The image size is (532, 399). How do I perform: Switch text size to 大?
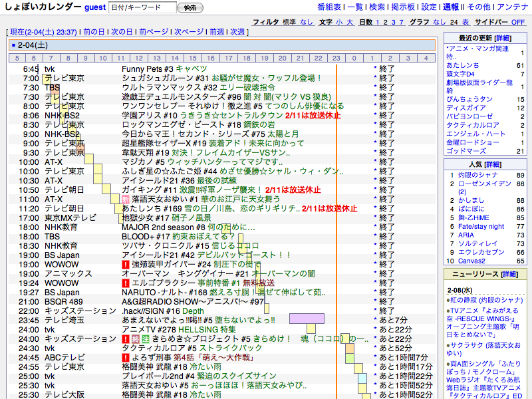pos(350,22)
